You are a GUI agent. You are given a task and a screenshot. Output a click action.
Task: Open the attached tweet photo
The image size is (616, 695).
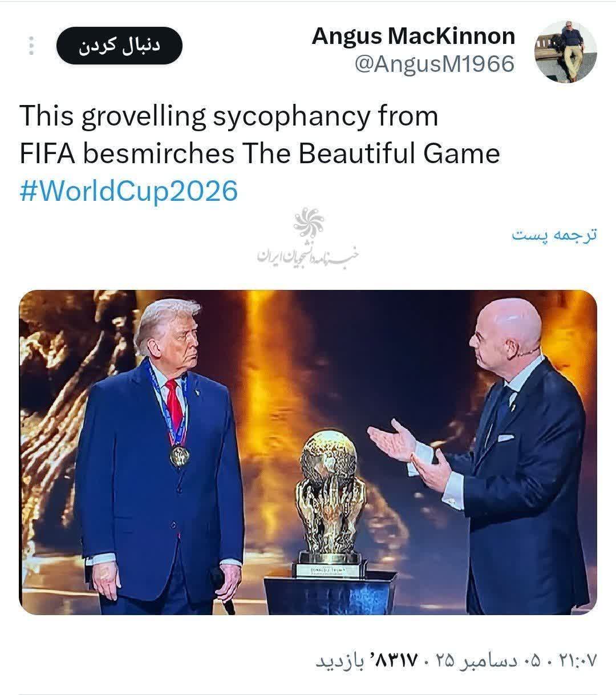coord(308,452)
